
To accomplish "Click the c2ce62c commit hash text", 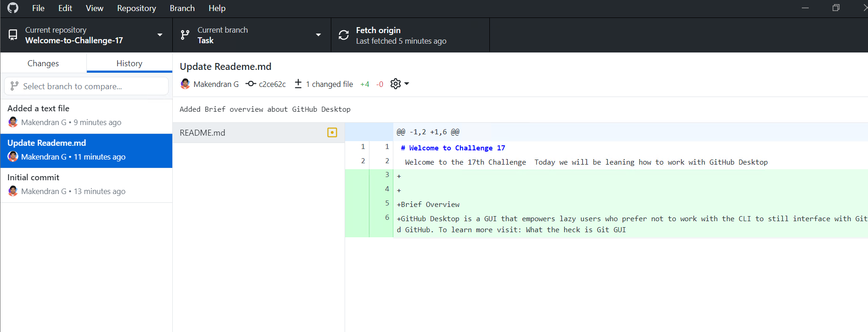I will (272, 84).
